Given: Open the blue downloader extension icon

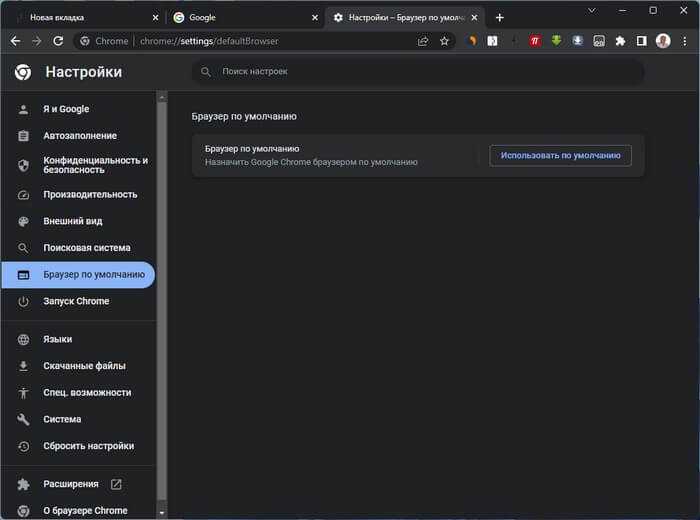Looking at the screenshot, I should [578, 41].
